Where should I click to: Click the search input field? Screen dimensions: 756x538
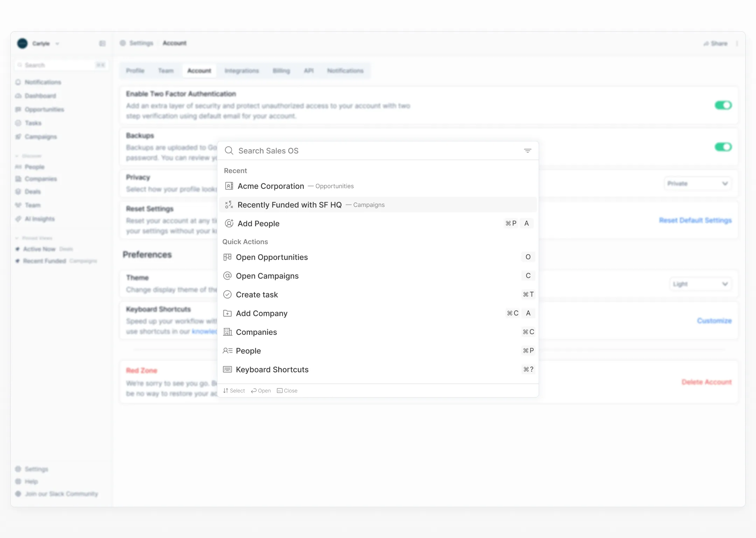[378, 151]
